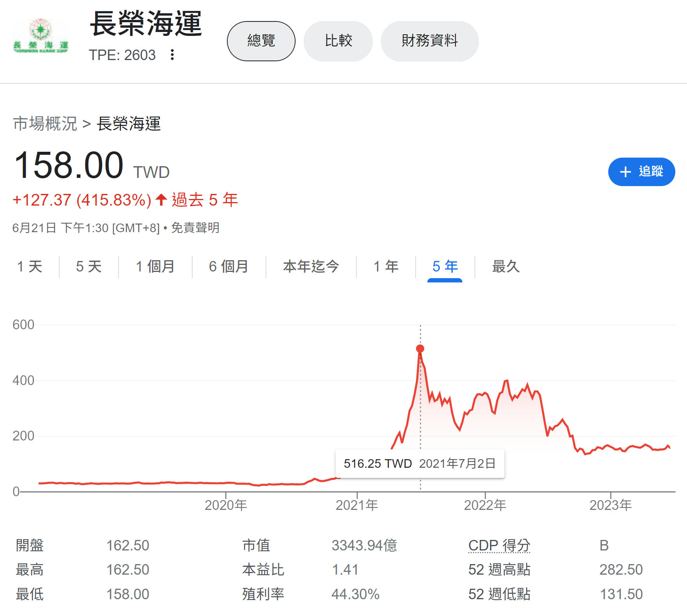Select the 總覽 overview tab
Viewport: 687px width, 616px height.
[x=261, y=41]
